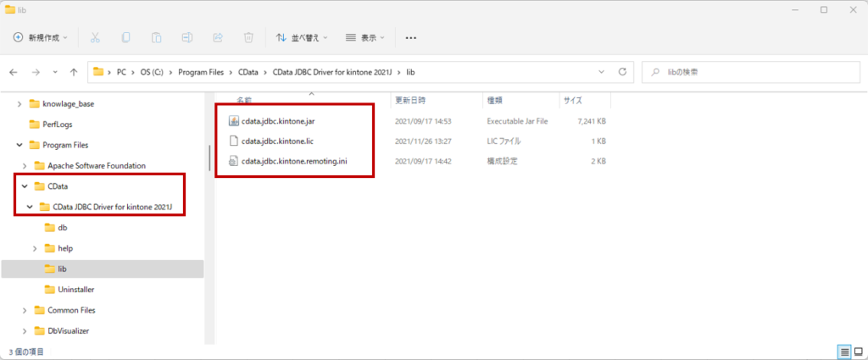
Task: Click the jar file icon of cdata.jdbc.kintone.jar
Action: pyautogui.click(x=234, y=120)
